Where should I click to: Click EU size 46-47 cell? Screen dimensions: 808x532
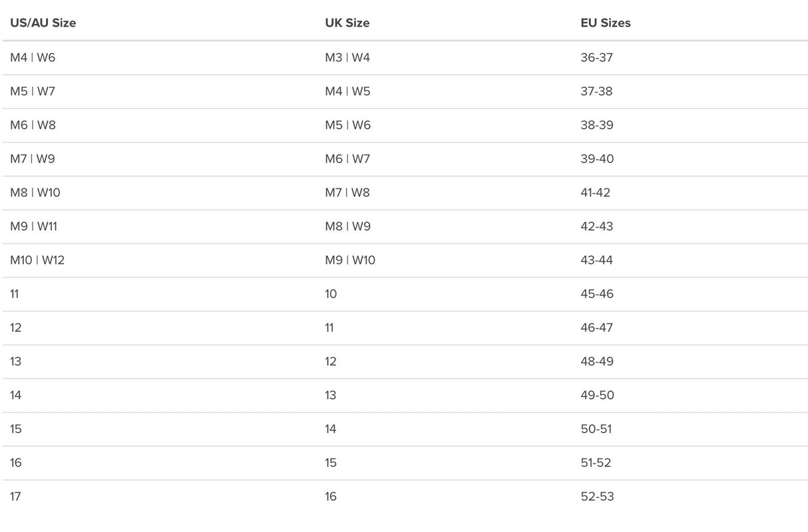(x=597, y=328)
